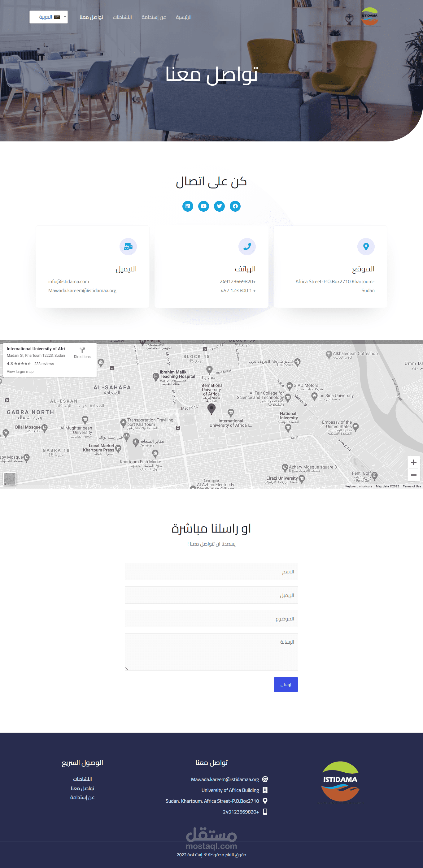Select the Ibn Sina University map marker
The width and height of the screenshot is (423, 868).
314,396
